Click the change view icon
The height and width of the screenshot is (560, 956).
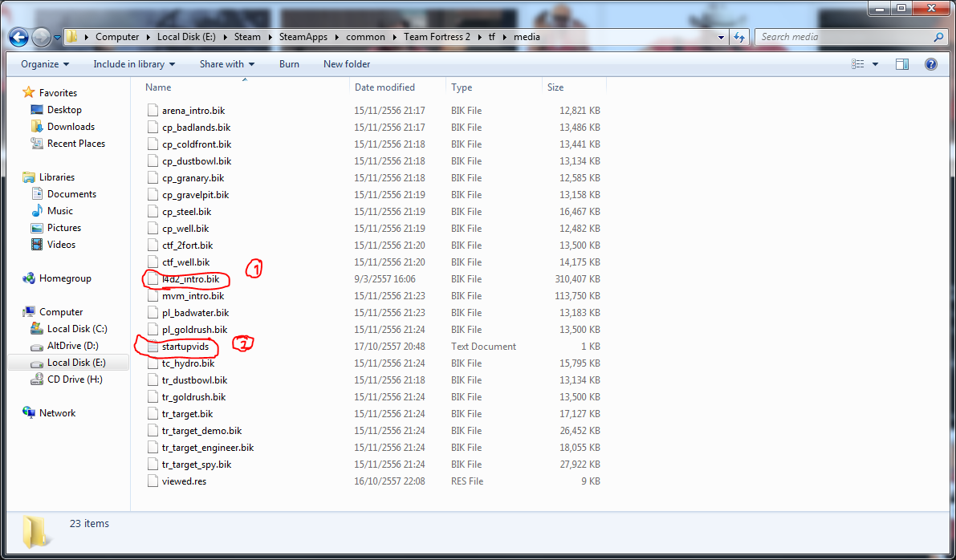pos(858,64)
